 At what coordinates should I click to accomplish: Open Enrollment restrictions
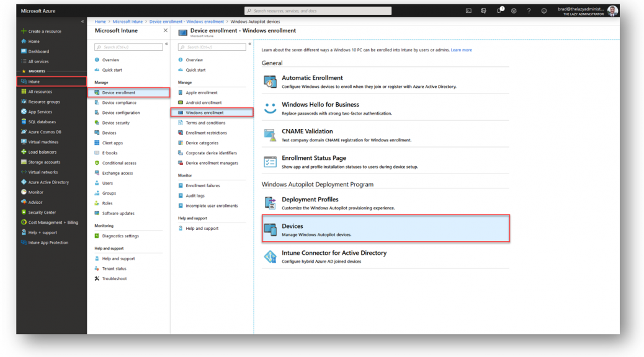click(206, 133)
